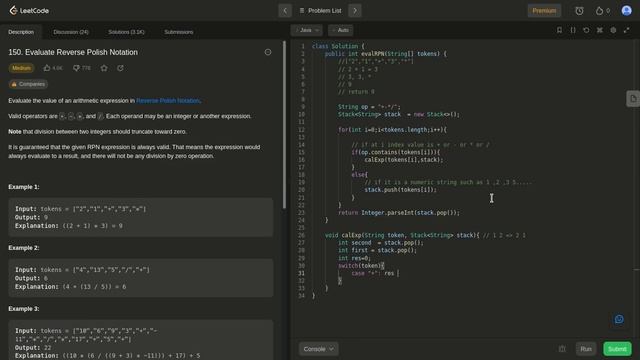Format code with the braces icon
This screenshot has height=360, width=640.
coord(573,30)
